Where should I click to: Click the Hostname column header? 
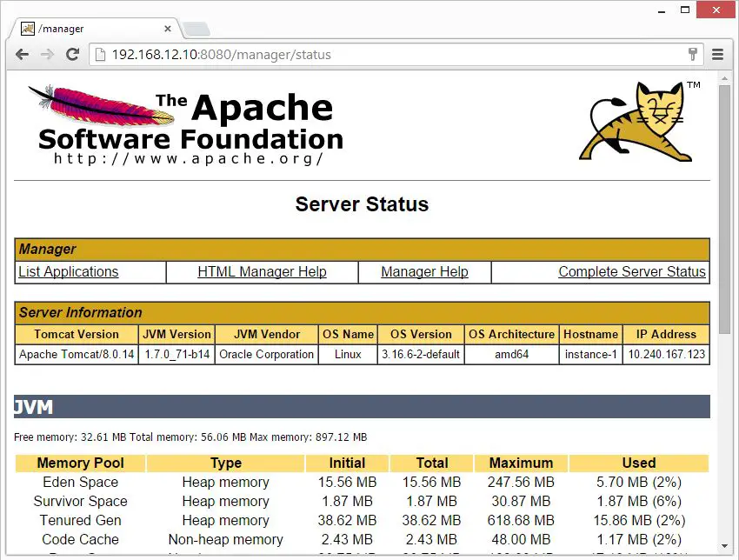tap(590, 334)
